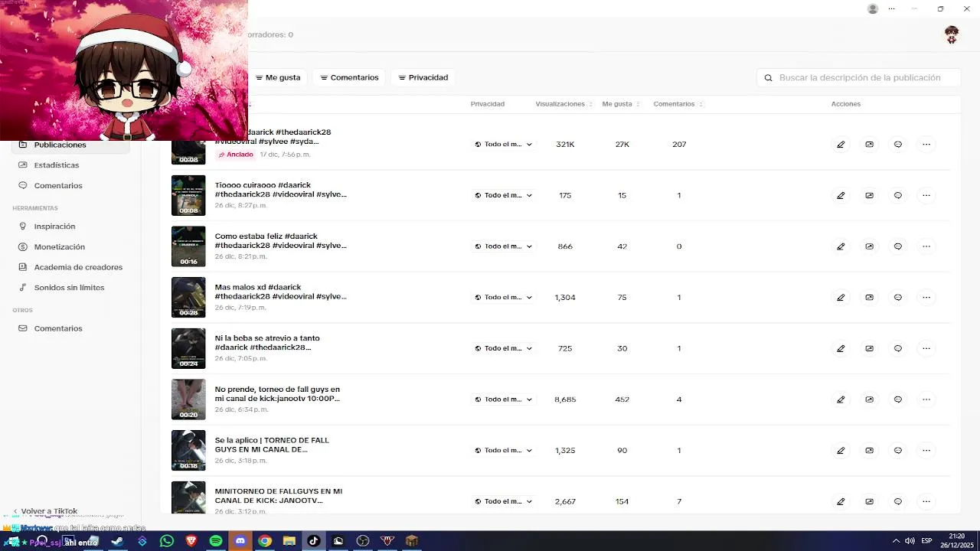
Task: Open analytics icon for pinned 321K post
Action: click(869, 144)
